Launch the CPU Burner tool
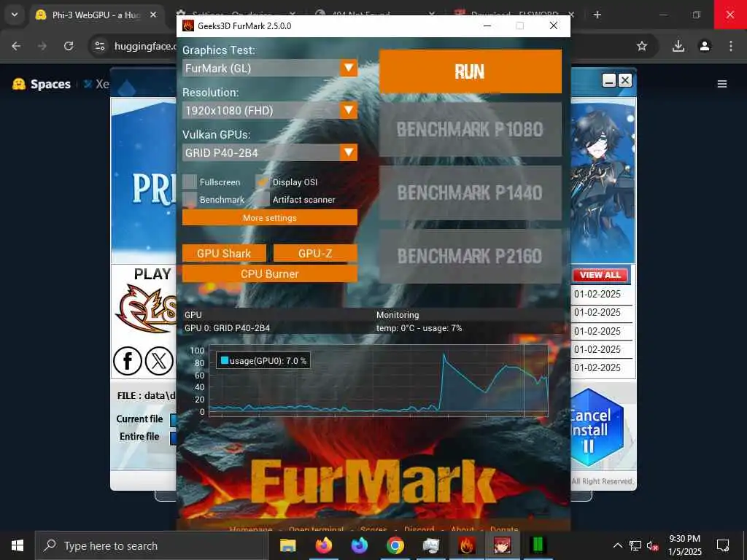 point(270,274)
